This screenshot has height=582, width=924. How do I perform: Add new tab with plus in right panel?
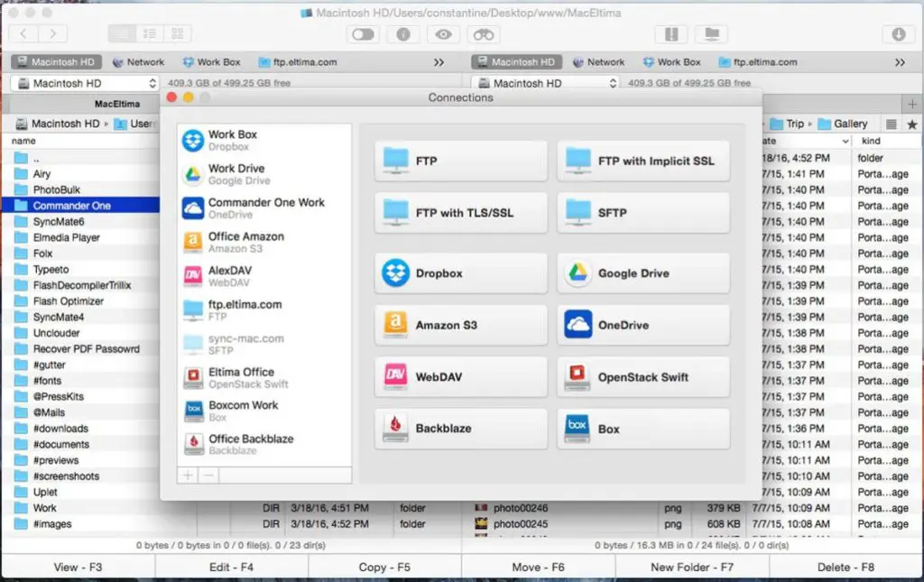pos(911,104)
